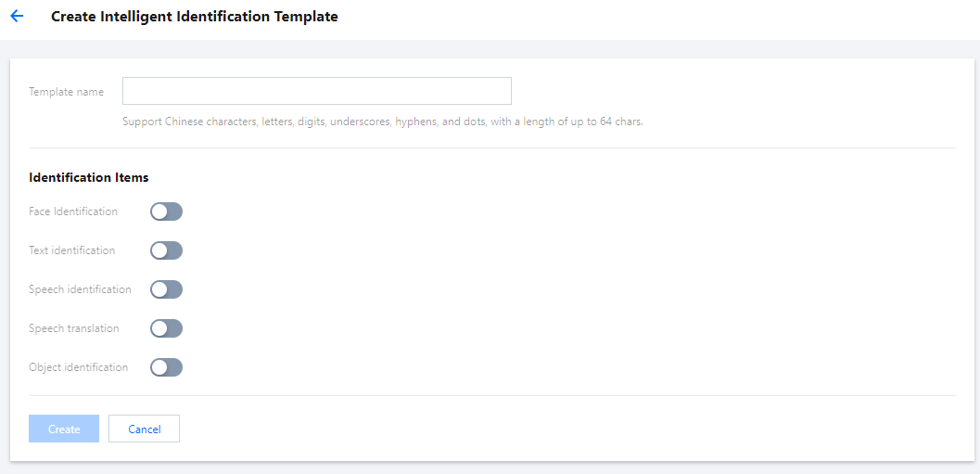The height and width of the screenshot is (474, 980).
Task: Turn on Text identification switch
Action: [167, 250]
